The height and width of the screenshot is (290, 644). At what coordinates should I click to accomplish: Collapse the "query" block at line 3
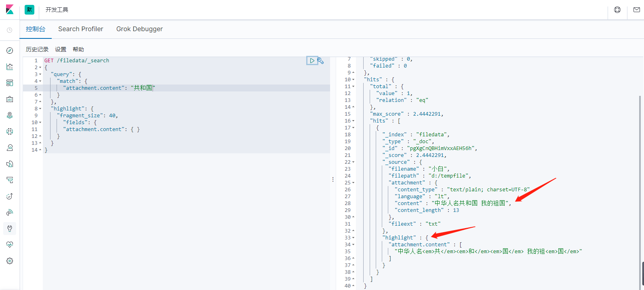pyautogui.click(x=40, y=74)
